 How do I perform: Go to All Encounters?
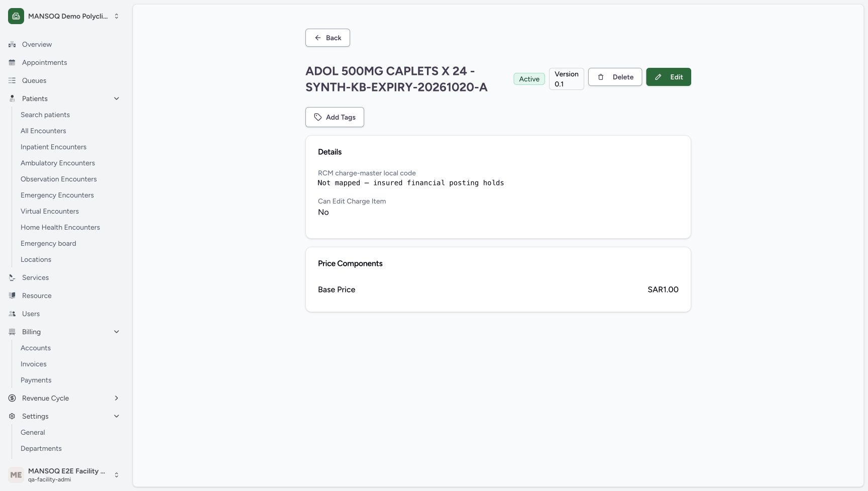pyautogui.click(x=43, y=131)
